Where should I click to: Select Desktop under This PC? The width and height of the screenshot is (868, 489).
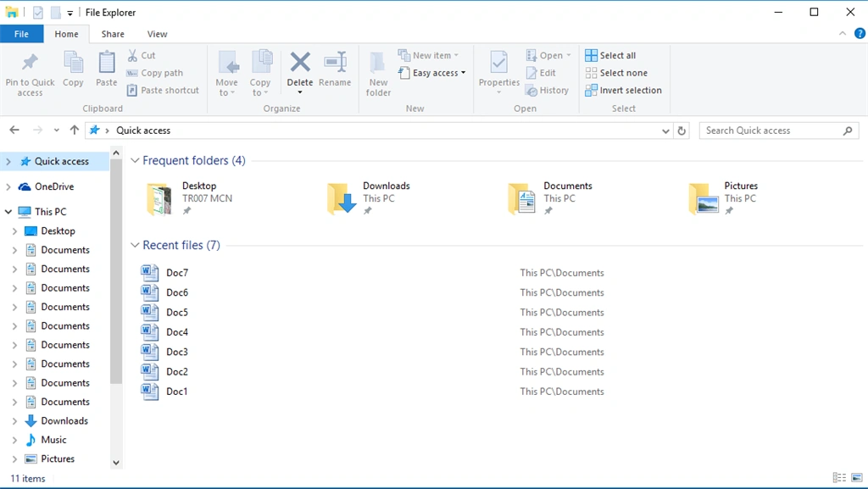[x=58, y=231]
